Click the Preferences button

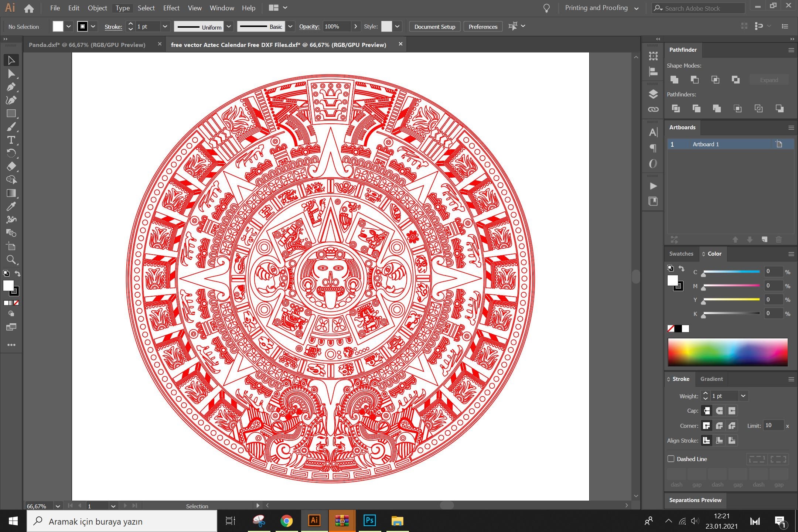tap(482, 26)
